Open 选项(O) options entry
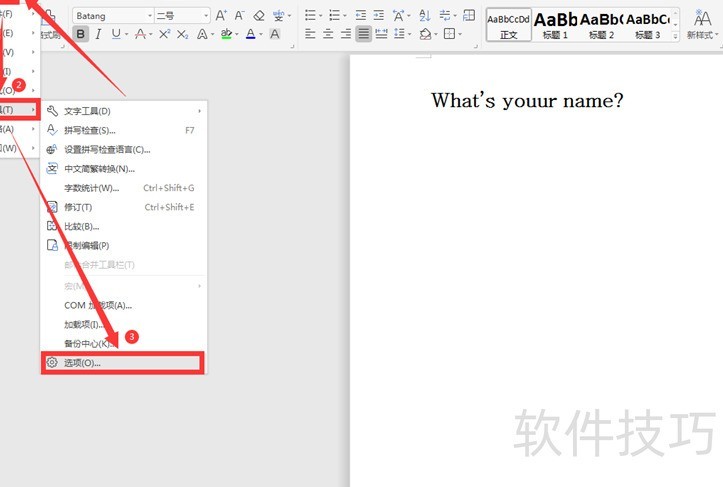The width and height of the screenshot is (723, 487). (123, 363)
